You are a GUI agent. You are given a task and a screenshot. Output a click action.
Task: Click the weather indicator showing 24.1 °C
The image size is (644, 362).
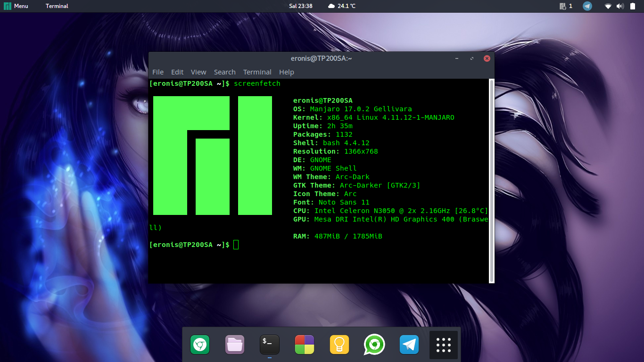[x=342, y=6]
